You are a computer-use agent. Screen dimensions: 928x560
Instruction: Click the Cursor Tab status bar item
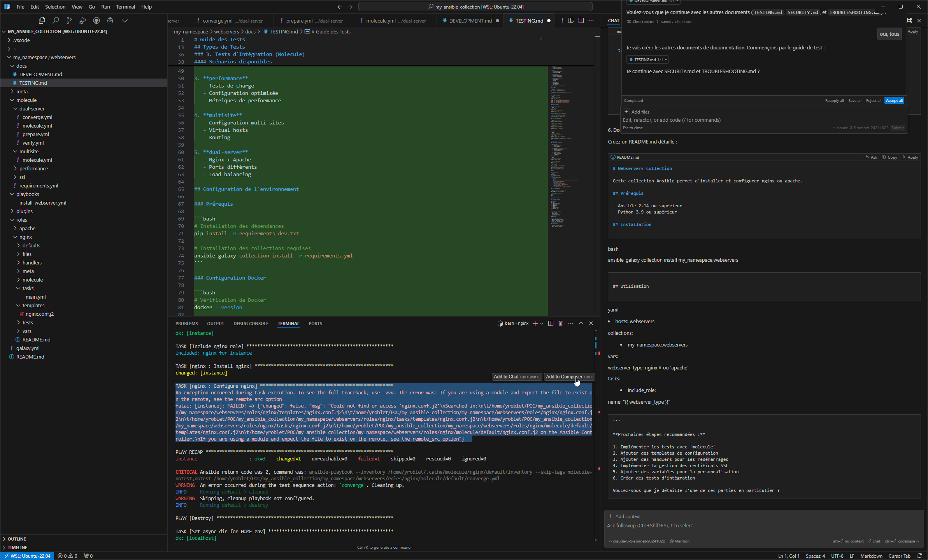click(899, 556)
